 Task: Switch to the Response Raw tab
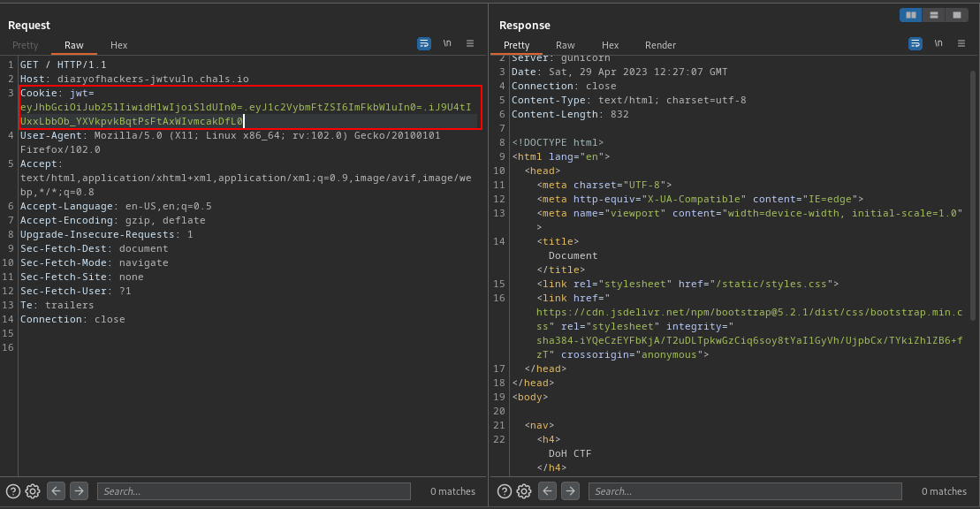pyautogui.click(x=565, y=45)
